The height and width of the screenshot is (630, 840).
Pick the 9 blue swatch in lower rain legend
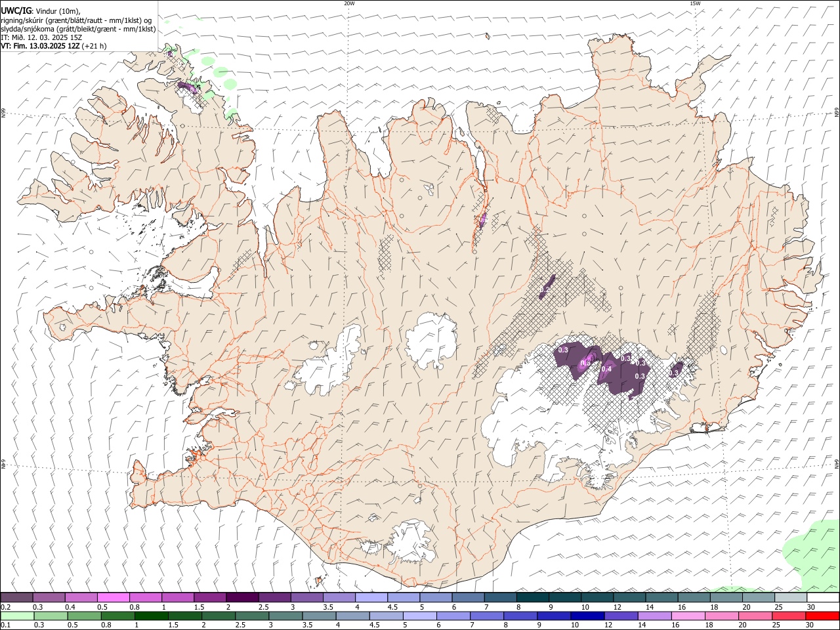point(555,616)
